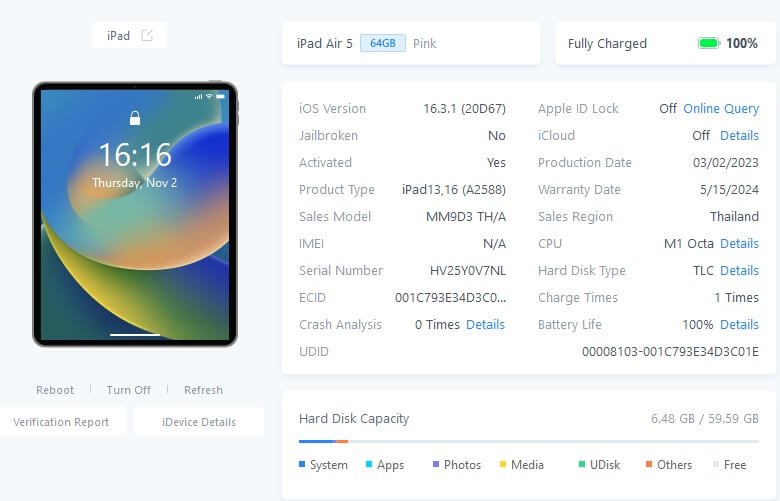Refresh the device information
Image resolution: width=780 pixels, height=501 pixels.
[x=203, y=390]
